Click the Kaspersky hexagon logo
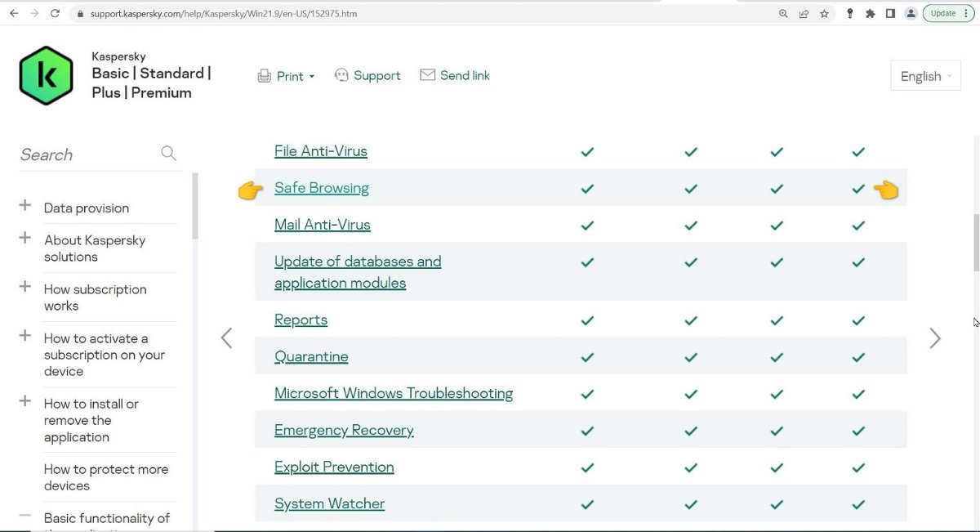 (47, 75)
